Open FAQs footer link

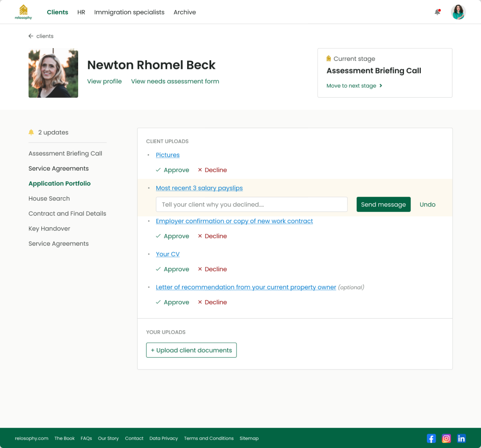[86, 438]
